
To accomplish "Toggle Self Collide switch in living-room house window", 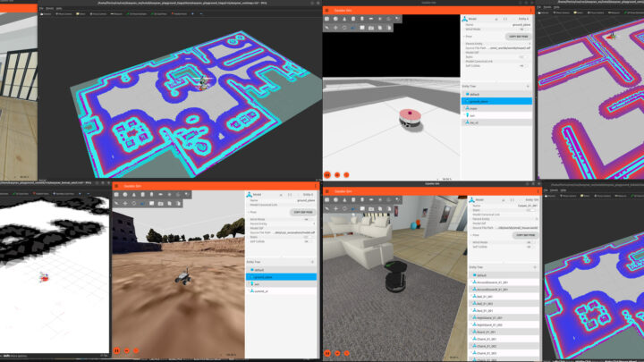I will 530,247.
